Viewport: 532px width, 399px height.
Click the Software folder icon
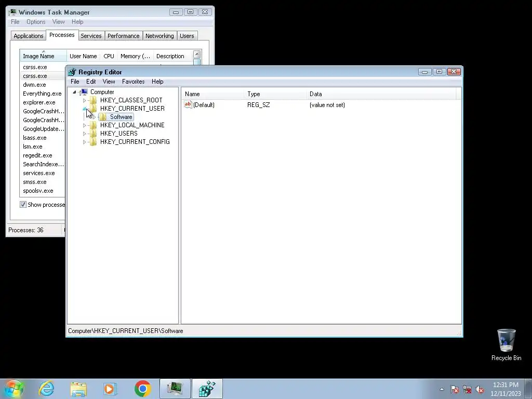pyautogui.click(x=103, y=117)
